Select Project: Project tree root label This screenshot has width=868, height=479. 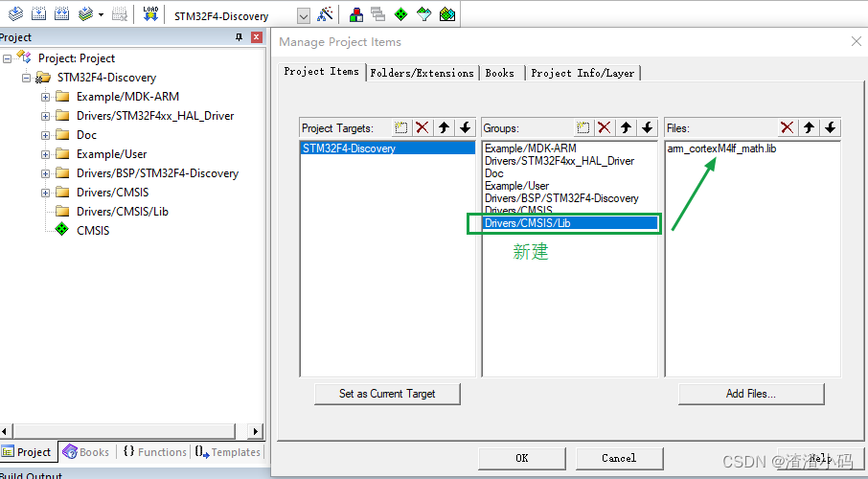tap(77, 58)
